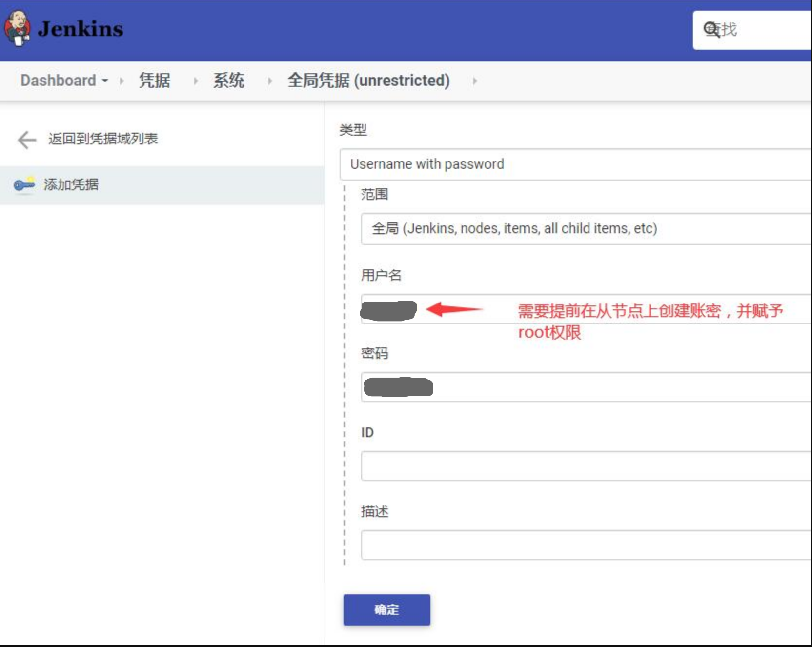The height and width of the screenshot is (647, 812).
Task: Click the Jenkins title text
Action: tap(81, 29)
